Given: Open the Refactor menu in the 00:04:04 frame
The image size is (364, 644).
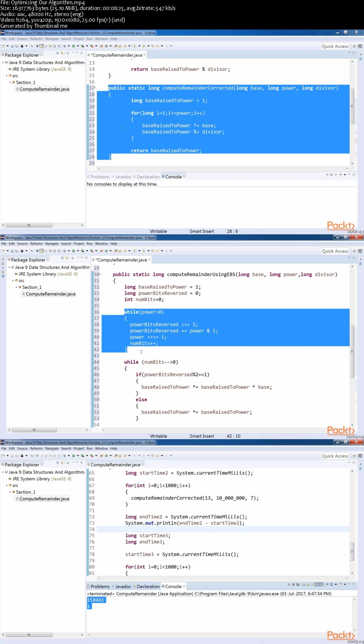Looking at the screenshot, I should pyautogui.click(x=36, y=244).
